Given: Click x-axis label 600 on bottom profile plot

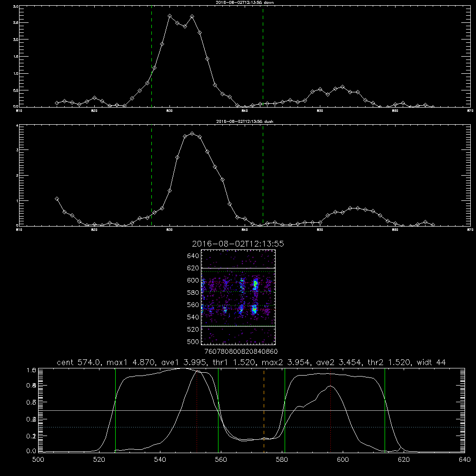Looking at the screenshot, I should pyautogui.click(x=343, y=460).
